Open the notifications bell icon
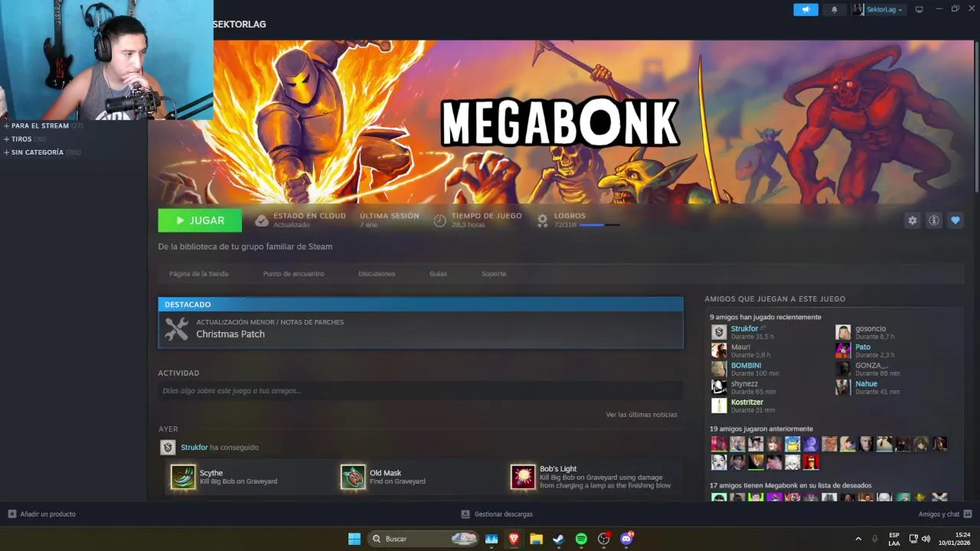980x551 pixels. pyautogui.click(x=835, y=9)
